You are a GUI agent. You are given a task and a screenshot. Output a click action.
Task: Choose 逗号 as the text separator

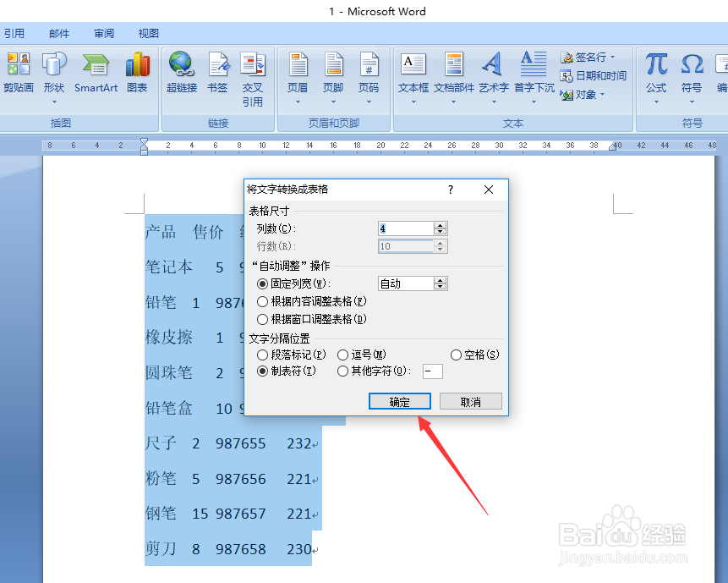tap(342, 355)
